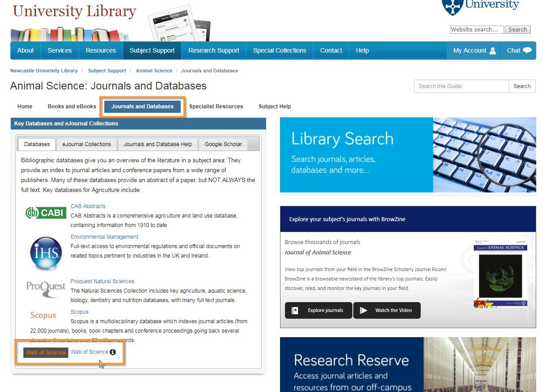Click the IHS globe logo
Screen dimensions: 556x392
pos(46,254)
